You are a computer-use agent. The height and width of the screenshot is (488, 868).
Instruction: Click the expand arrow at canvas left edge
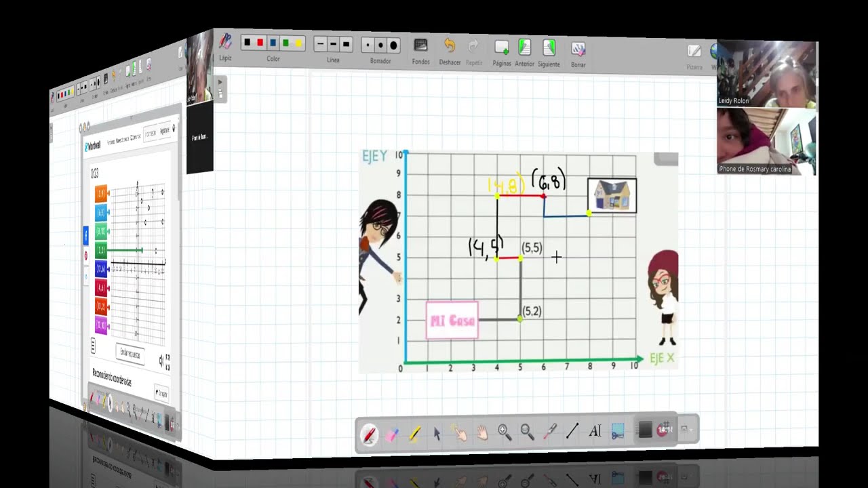[x=220, y=83]
